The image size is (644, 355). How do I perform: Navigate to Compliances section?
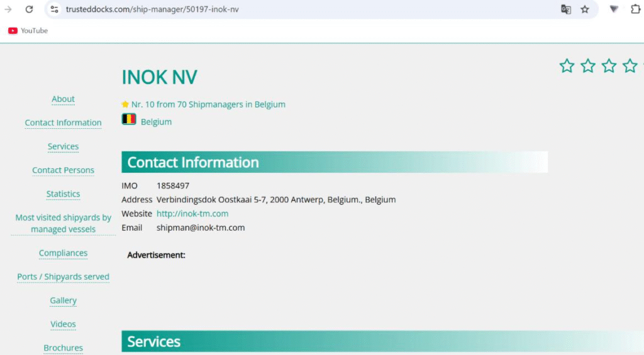[x=63, y=253]
